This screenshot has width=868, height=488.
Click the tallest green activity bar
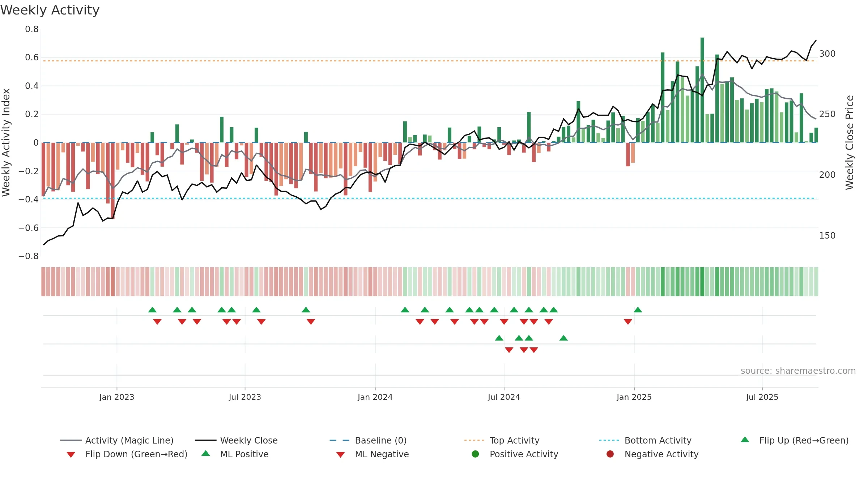pyautogui.click(x=702, y=90)
